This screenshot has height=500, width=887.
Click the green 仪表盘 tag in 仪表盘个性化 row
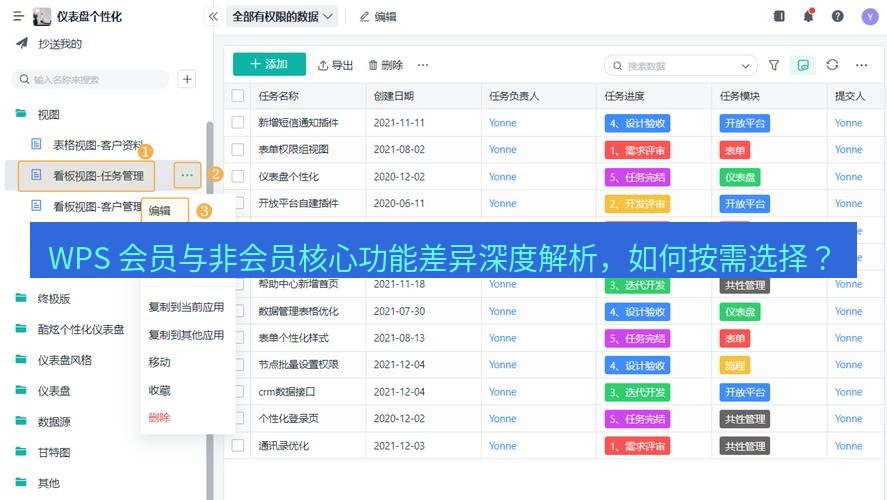(740, 177)
